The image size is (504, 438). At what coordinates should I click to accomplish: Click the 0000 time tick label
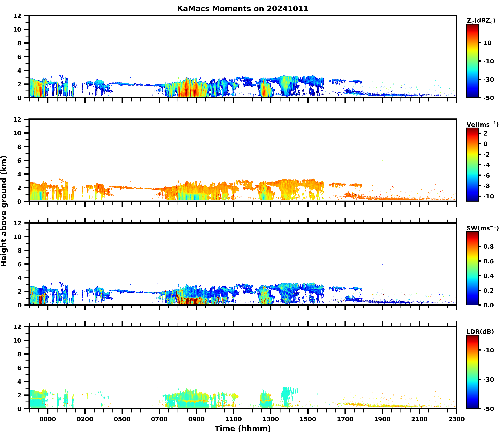point(48,419)
